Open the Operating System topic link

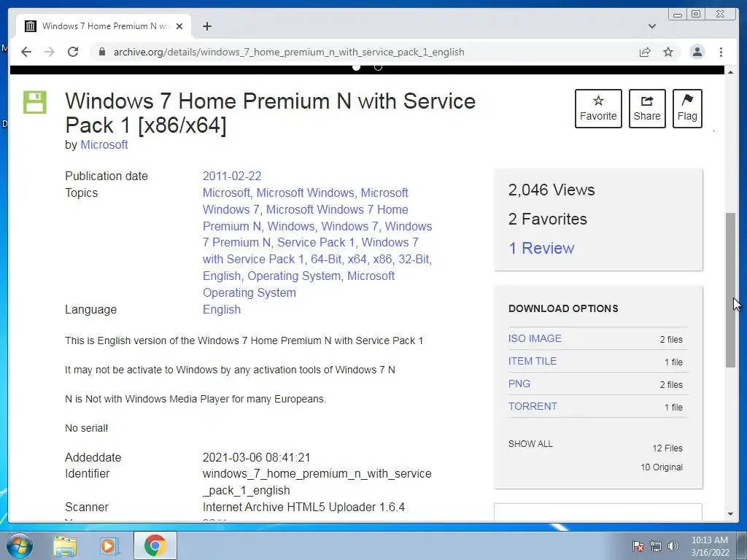(x=294, y=276)
